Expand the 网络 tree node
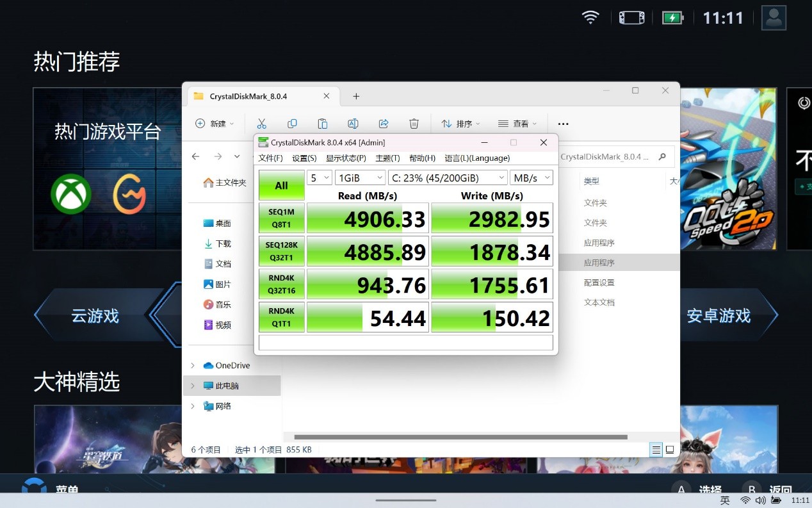812x508 pixels. click(193, 406)
